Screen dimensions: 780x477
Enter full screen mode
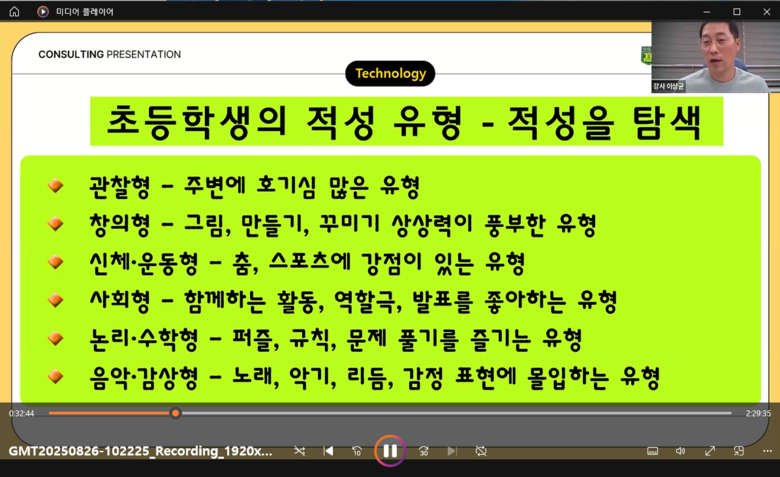click(710, 451)
